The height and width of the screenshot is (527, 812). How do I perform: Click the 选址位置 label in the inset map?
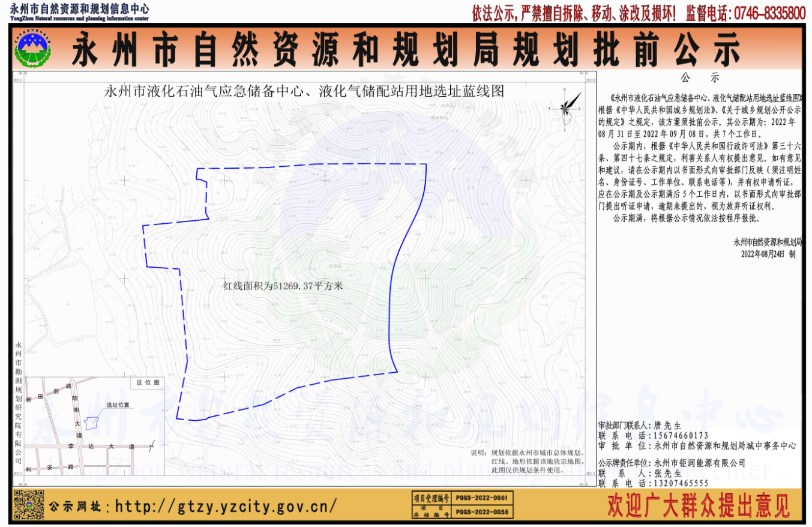tap(117, 405)
